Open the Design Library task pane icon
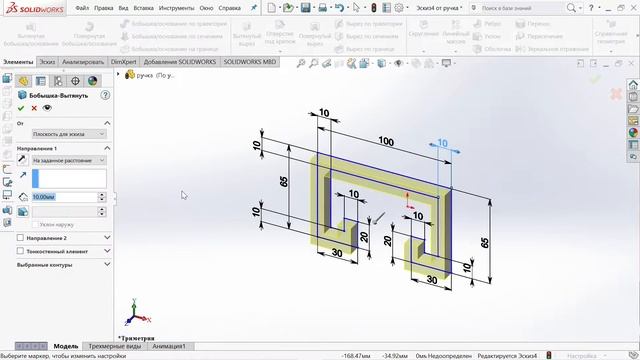The image size is (640, 360). point(633,97)
